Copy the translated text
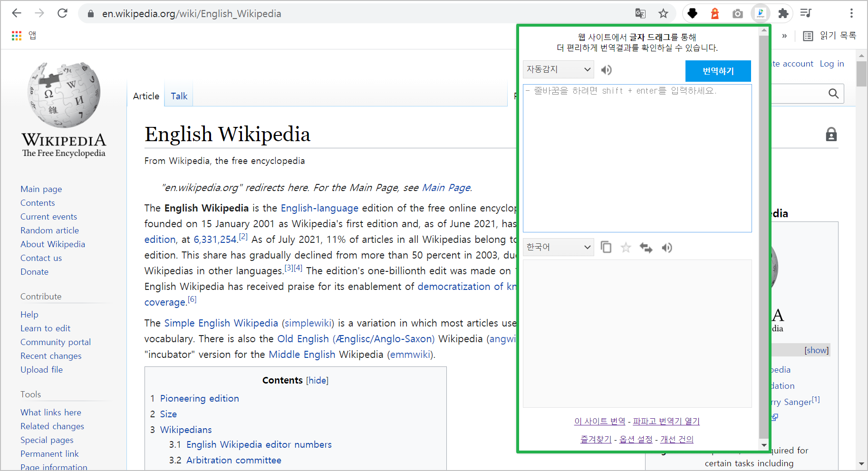The height and width of the screenshot is (471, 868). tap(606, 247)
